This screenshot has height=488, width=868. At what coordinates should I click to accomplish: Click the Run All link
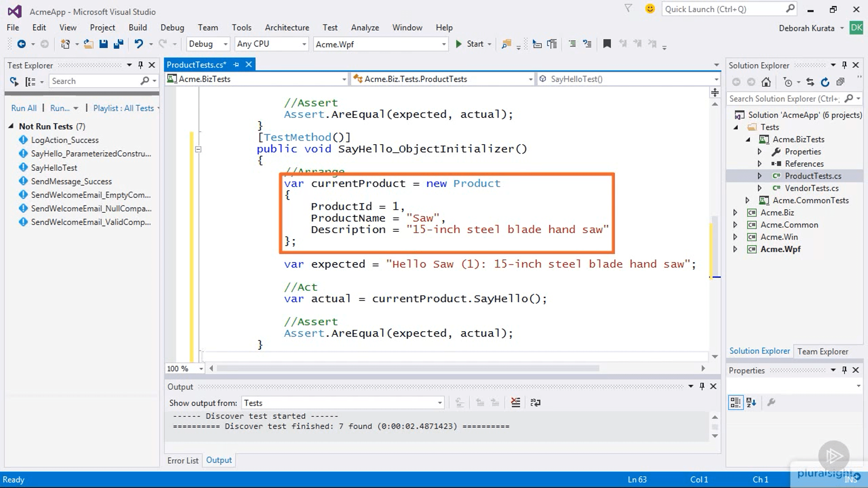tap(24, 108)
